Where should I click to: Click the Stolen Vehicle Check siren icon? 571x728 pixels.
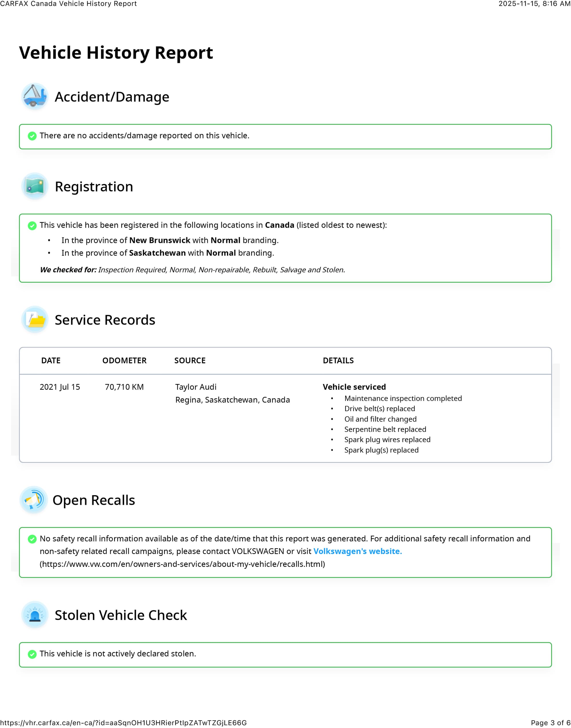(35, 615)
